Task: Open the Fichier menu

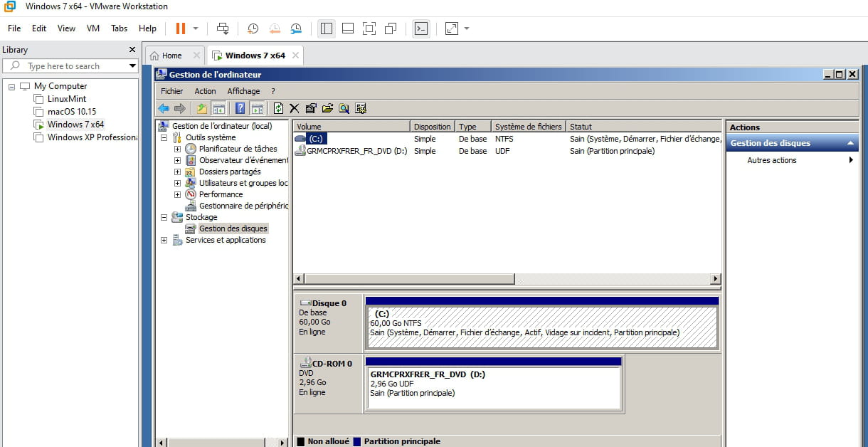Action: pos(171,91)
